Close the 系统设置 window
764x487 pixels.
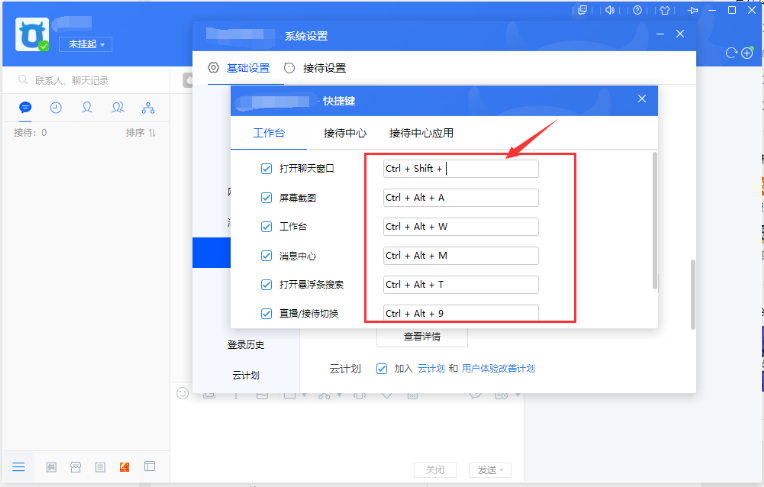click(680, 34)
